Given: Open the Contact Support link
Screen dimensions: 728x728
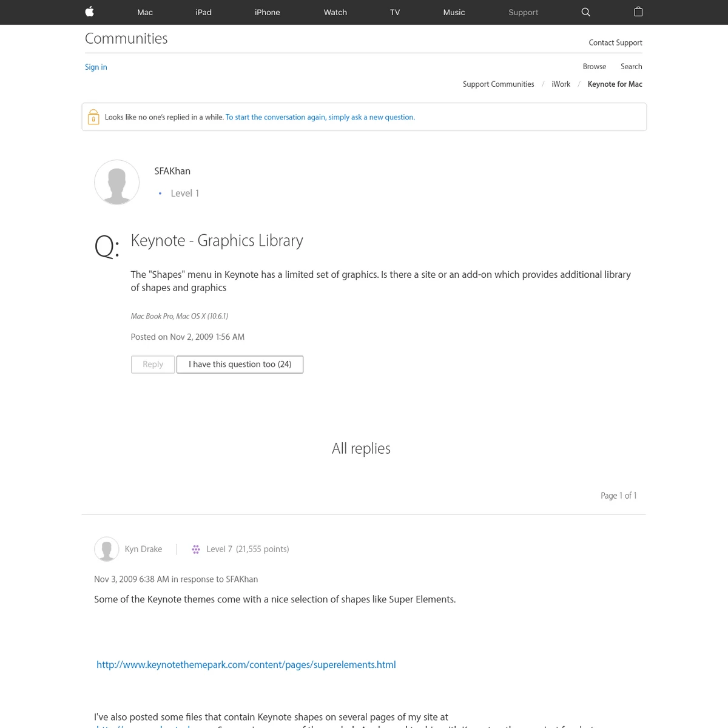Looking at the screenshot, I should click(615, 42).
